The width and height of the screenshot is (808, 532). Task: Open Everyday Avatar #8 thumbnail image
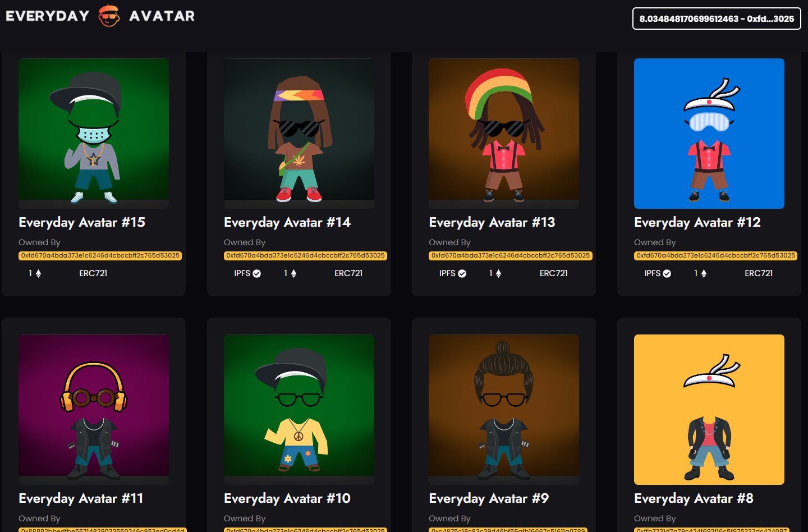(709, 410)
